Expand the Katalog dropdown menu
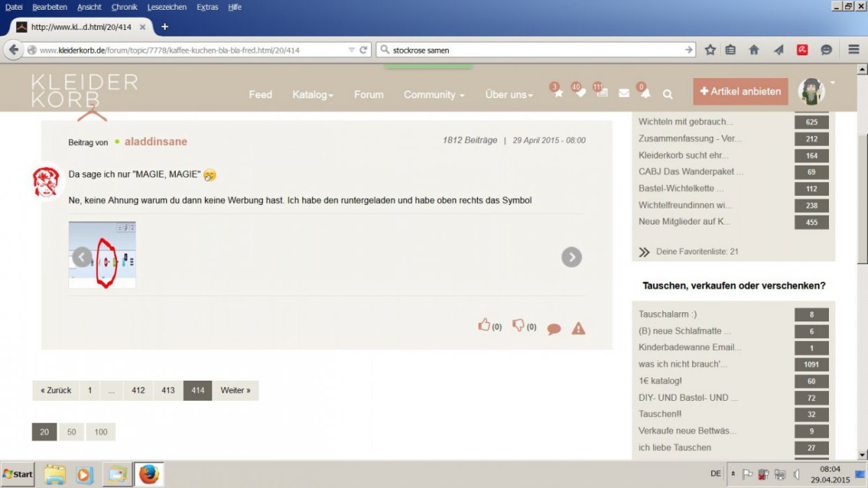 point(313,95)
